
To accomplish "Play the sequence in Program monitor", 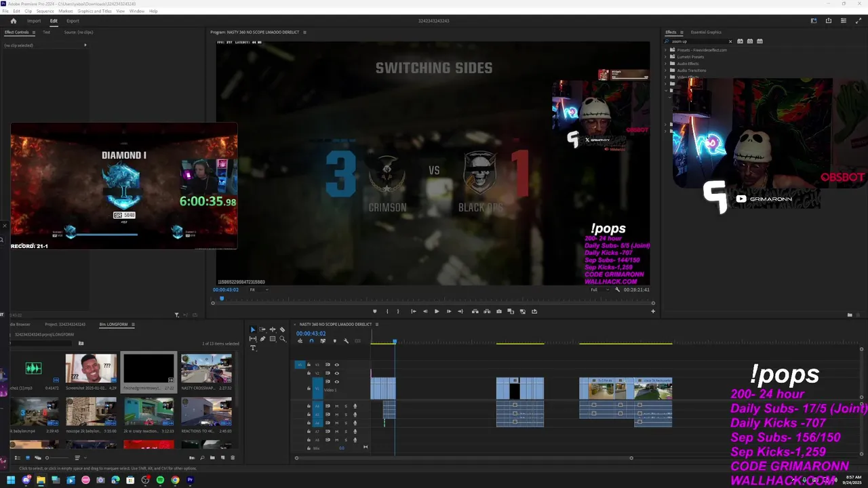I will 437,311.
